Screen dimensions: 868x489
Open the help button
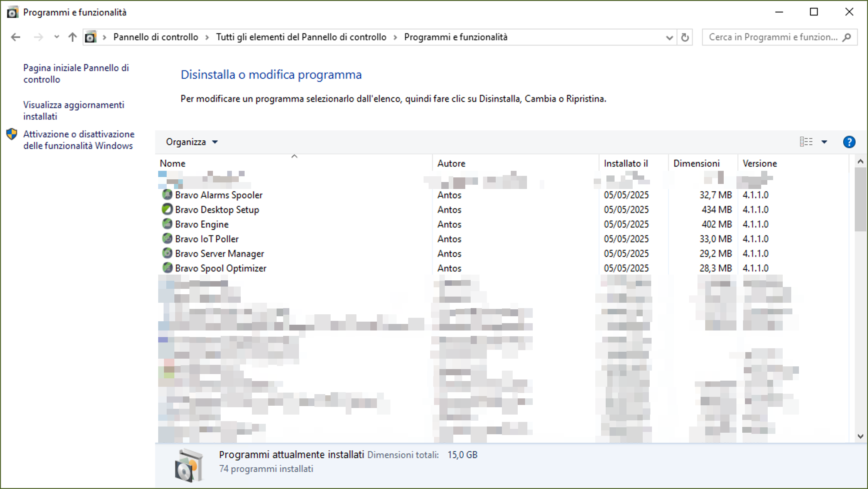point(849,142)
